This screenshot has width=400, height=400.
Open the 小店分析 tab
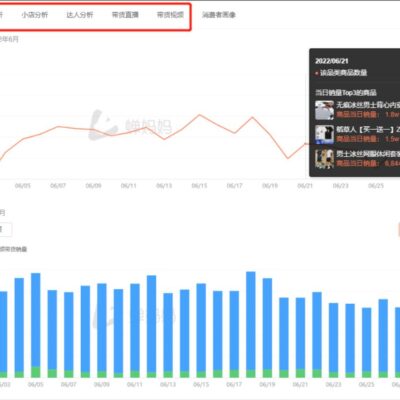35,15
